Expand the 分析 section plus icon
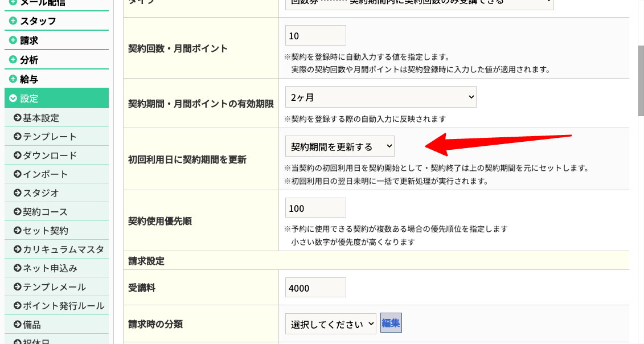Viewport: 644px width, 344px height. point(13,60)
